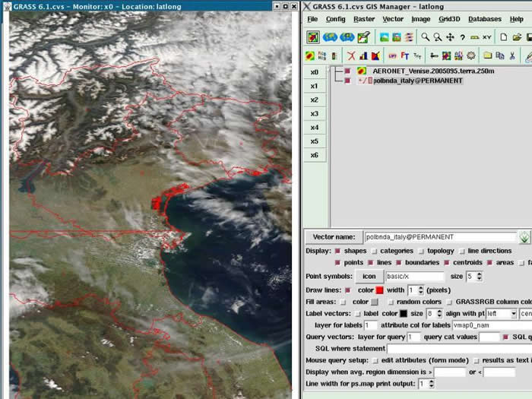Click the Vector name button

tap(334, 237)
